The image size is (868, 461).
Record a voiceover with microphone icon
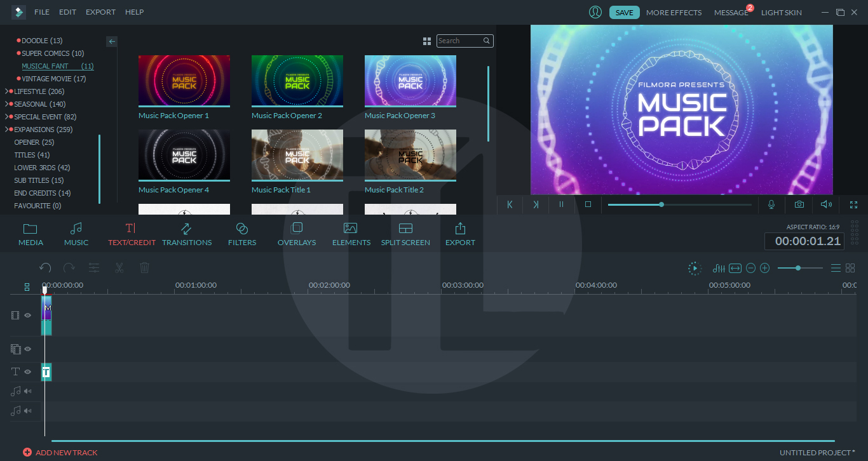(771, 204)
